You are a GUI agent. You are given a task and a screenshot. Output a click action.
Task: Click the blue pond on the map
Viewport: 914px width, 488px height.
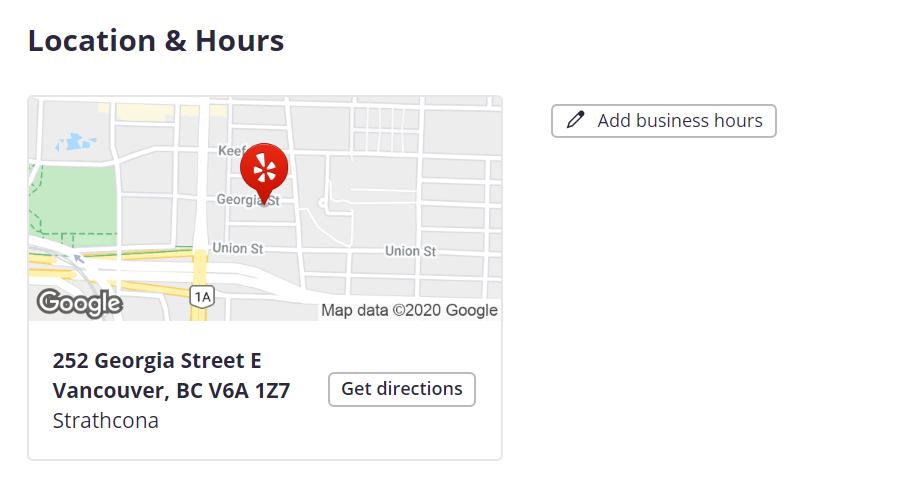[x=75, y=143]
